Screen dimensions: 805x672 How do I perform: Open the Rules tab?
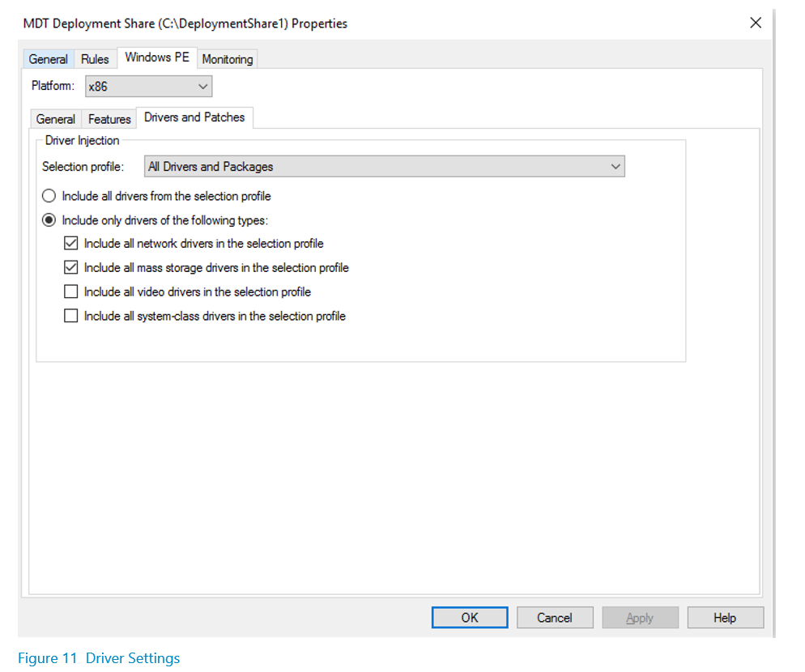(95, 59)
